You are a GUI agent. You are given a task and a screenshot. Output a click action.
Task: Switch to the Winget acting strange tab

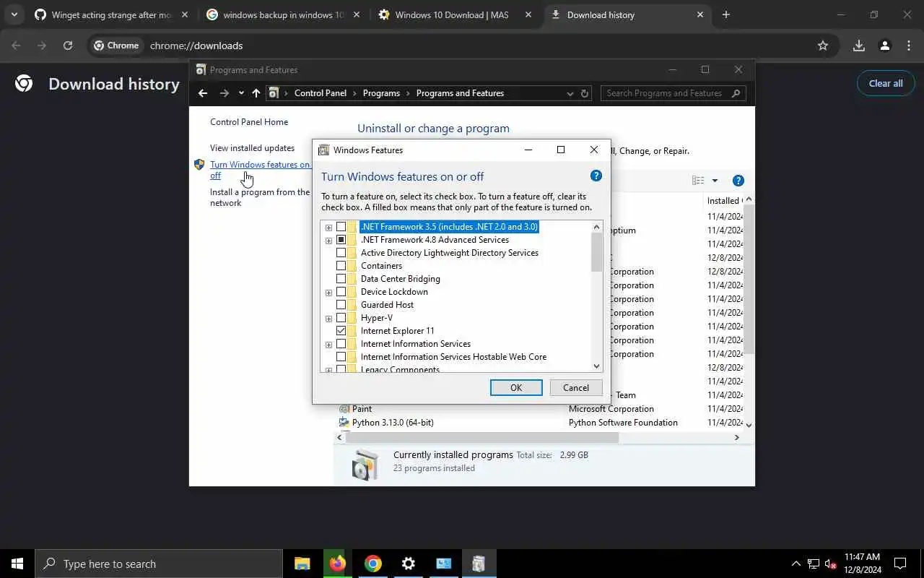pyautogui.click(x=112, y=14)
